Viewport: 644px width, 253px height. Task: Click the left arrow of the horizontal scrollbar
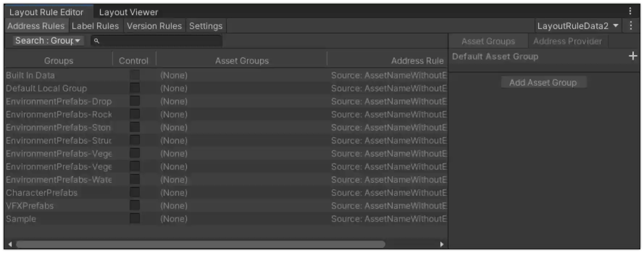click(x=10, y=244)
